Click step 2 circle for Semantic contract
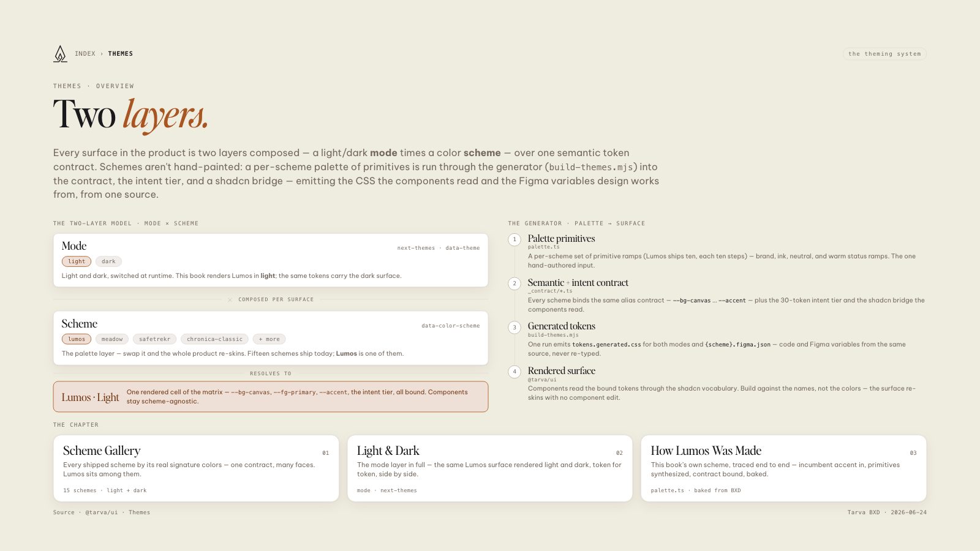This screenshot has height=551, width=980. [514, 283]
